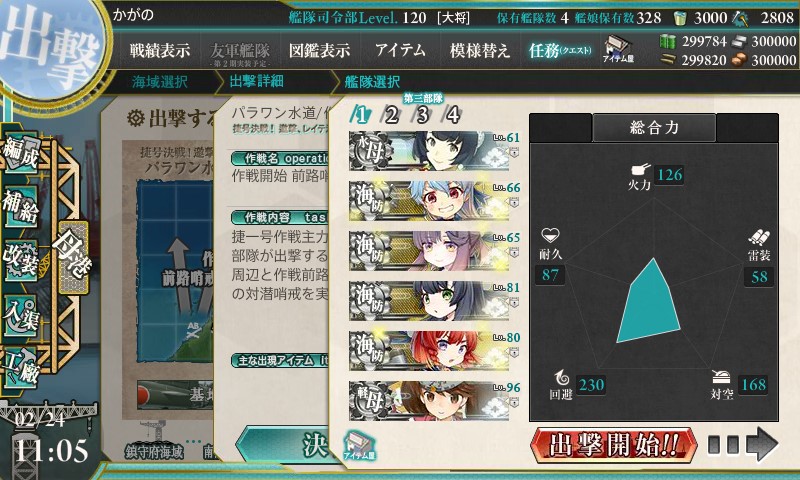Open the small アイテム屋 icon near sortie button
Screen dimensions: 800x480
click(359, 445)
